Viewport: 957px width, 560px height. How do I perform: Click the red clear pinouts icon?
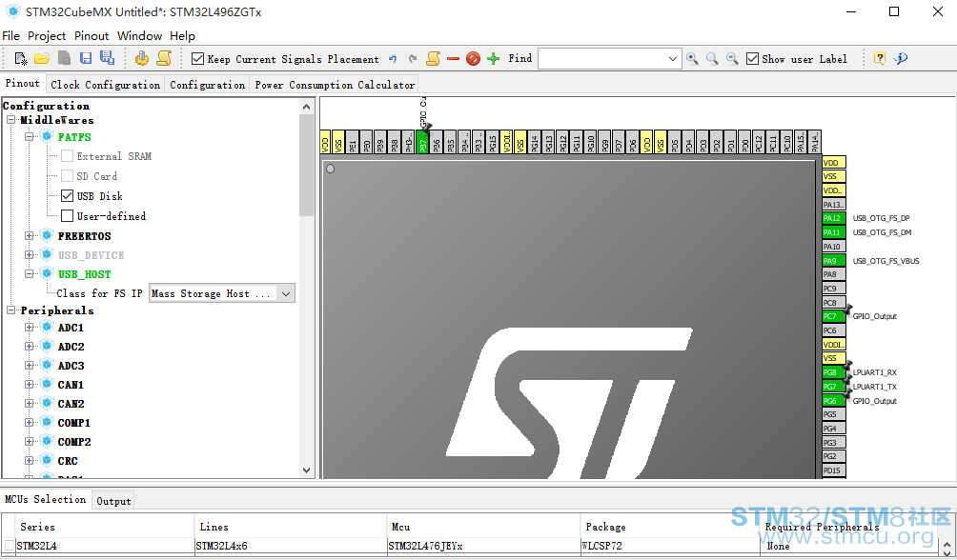473,58
